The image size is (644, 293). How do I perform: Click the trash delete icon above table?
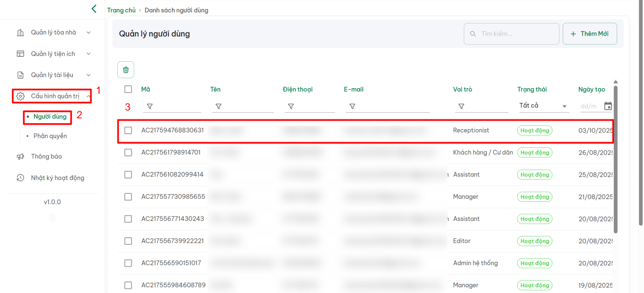[126, 70]
